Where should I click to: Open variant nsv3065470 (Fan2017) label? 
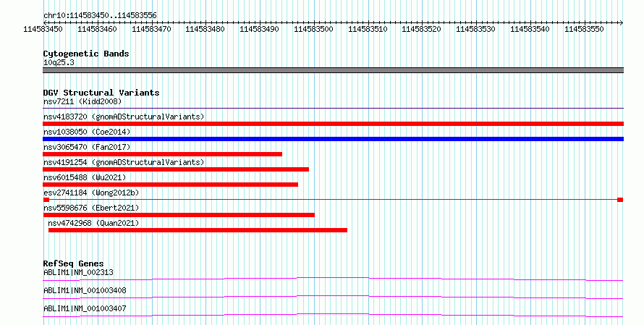coord(87,147)
